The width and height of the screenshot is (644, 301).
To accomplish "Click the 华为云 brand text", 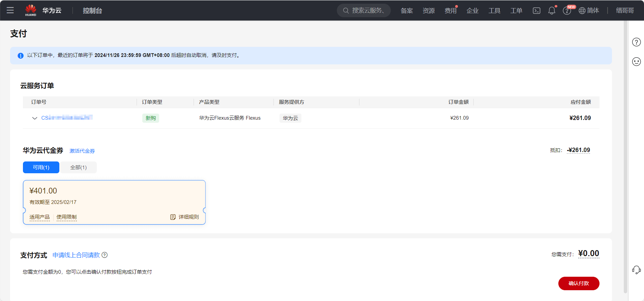I will coord(52,11).
